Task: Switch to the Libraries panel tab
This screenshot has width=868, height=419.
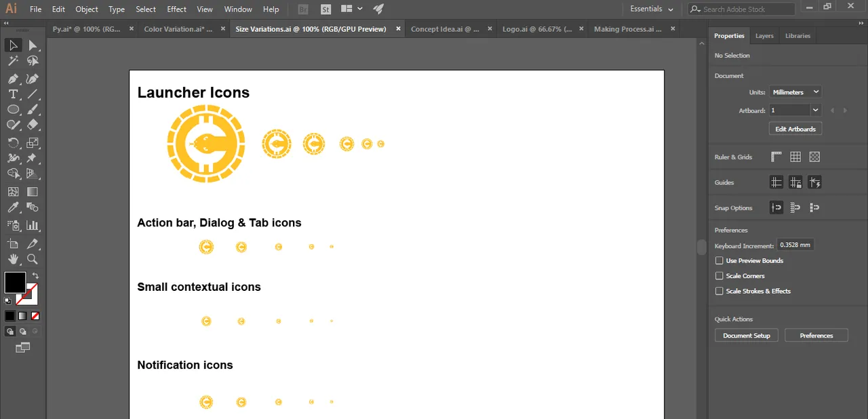Action: 797,36
